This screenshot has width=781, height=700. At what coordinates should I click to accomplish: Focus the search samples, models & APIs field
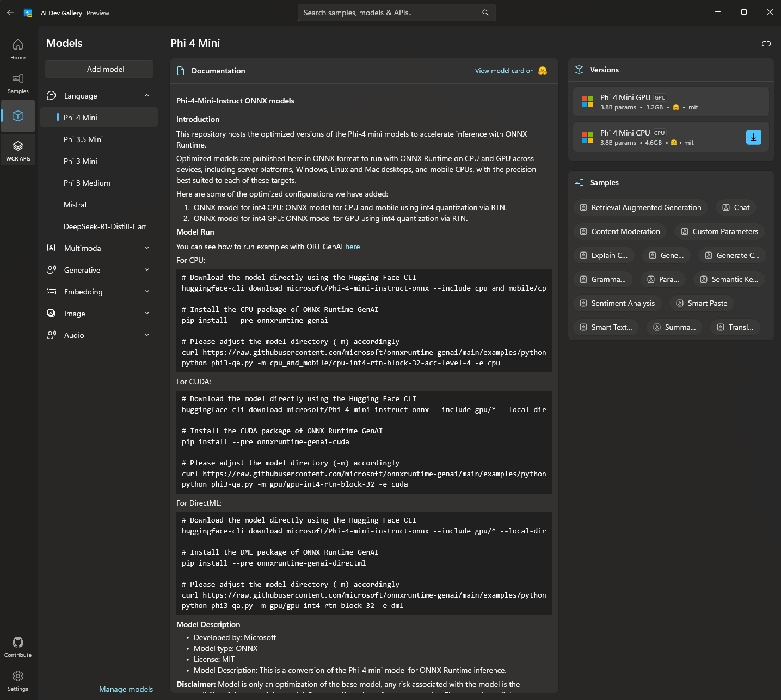pos(396,13)
